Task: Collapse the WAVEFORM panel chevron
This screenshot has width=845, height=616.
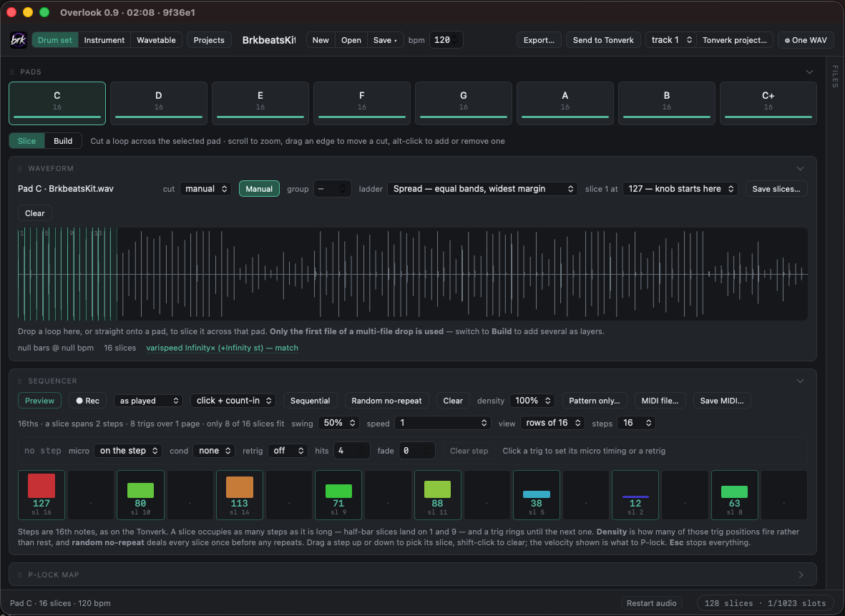Action: 800,169
